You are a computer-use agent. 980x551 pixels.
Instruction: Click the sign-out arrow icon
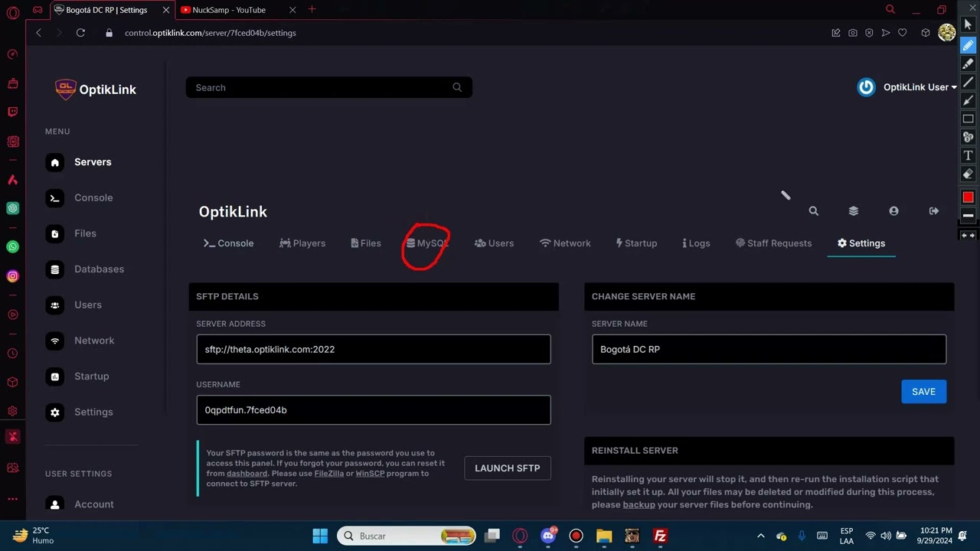[x=934, y=211]
